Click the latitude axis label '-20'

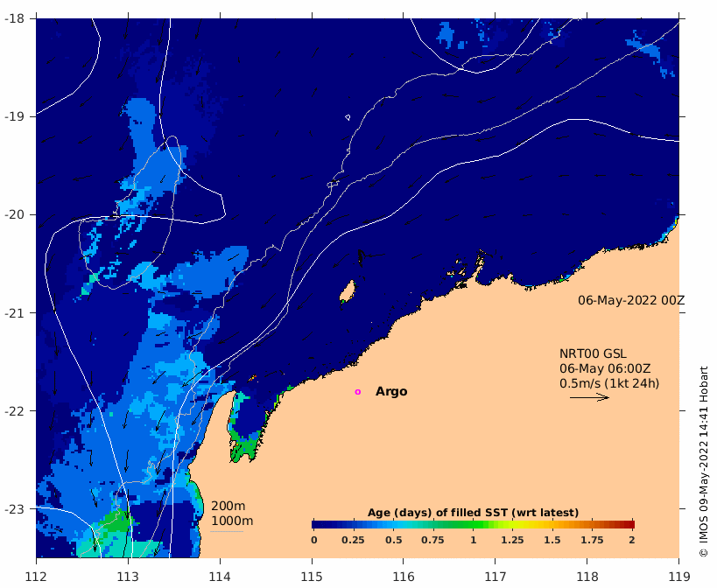click(x=14, y=214)
